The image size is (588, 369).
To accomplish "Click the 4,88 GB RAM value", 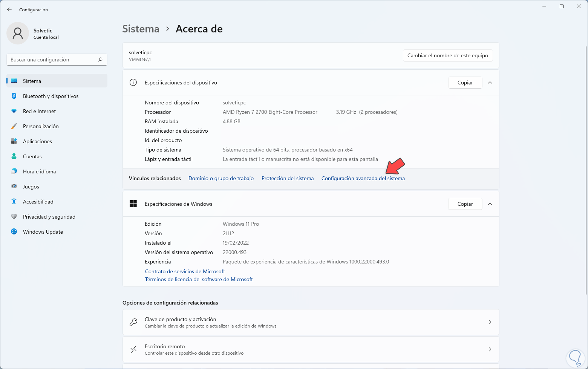I will point(231,121).
